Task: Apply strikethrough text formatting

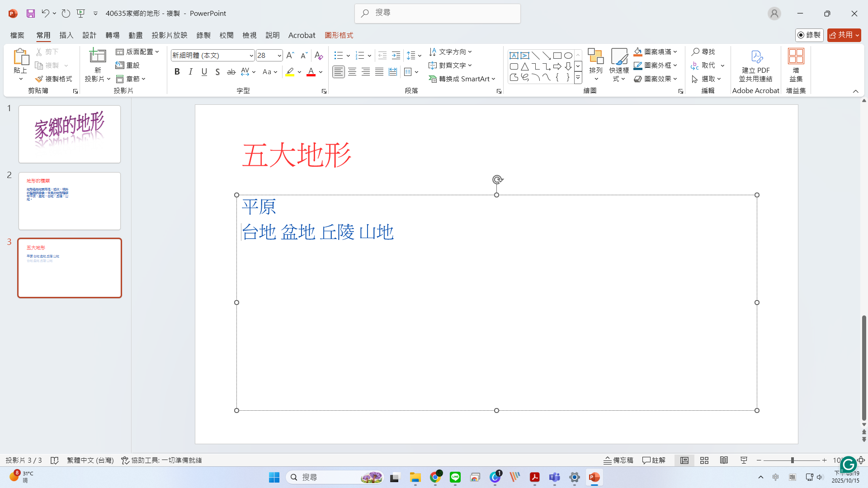Action: (231, 72)
